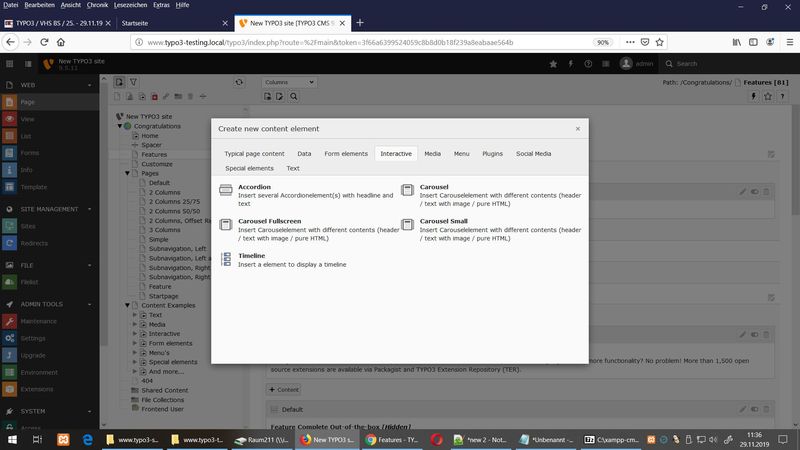Click the search icon in page module toolbar
Image resolution: width=800 pixels, height=450 pixels.
click(x=293, y=96)
